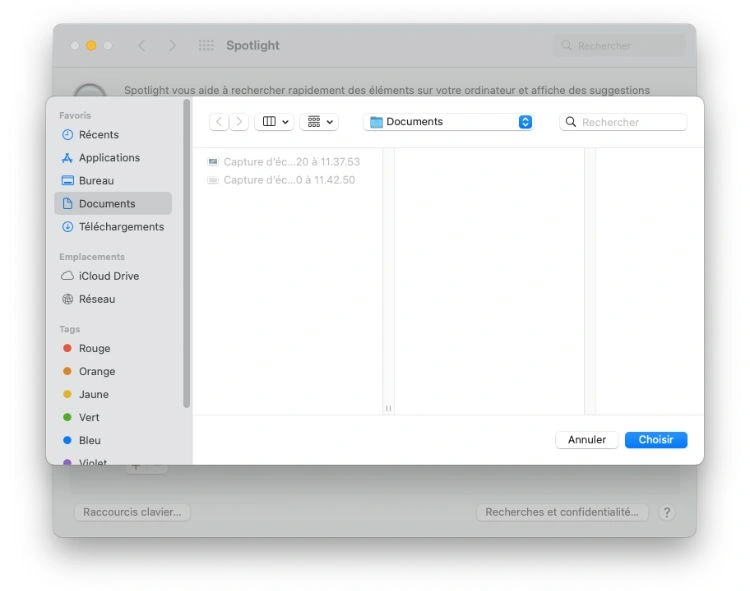750x591 pixels.
Task: Select the Orange tag
Action: click(113, 371)
